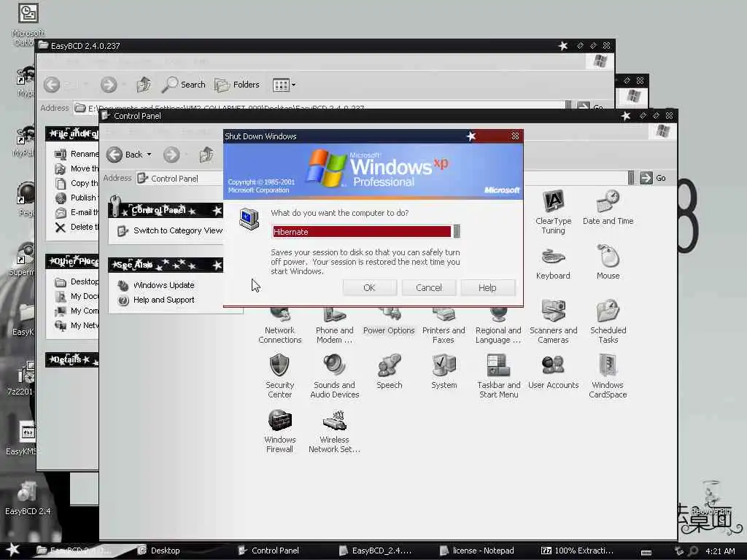Screen dimensions: 747x560
Task: Click Up folder icon in Control Panel
Action: click(x=206, y=155)
